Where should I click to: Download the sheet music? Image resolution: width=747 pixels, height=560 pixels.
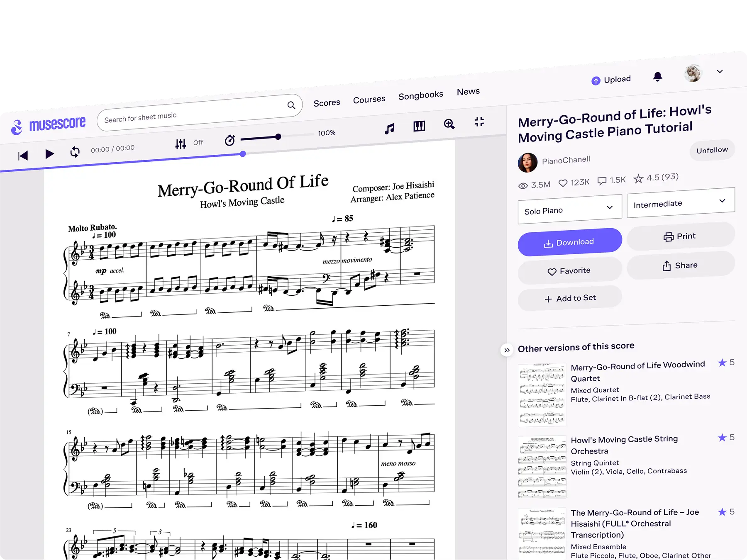click(x=569, y=242)
